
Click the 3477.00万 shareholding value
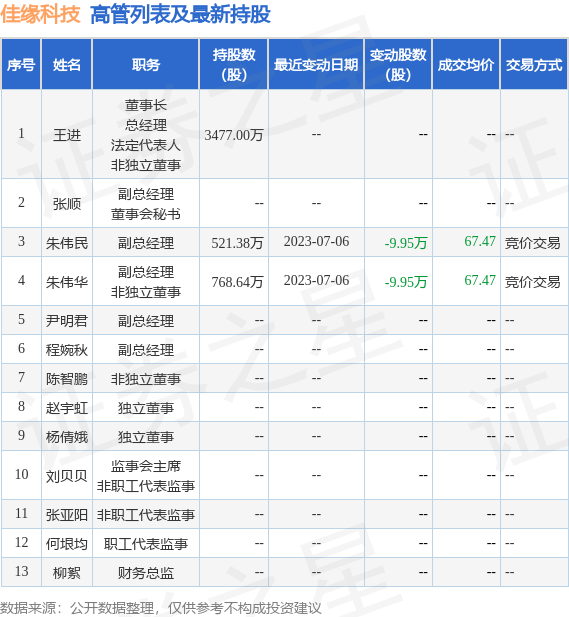click(234, 135)
